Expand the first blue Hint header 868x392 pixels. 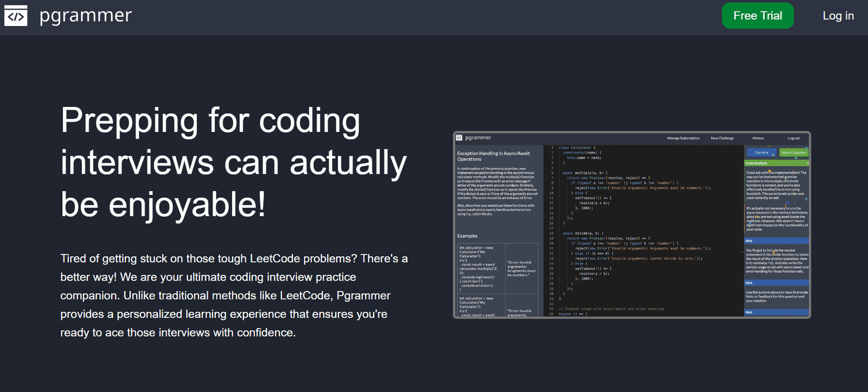coord(776,241)
